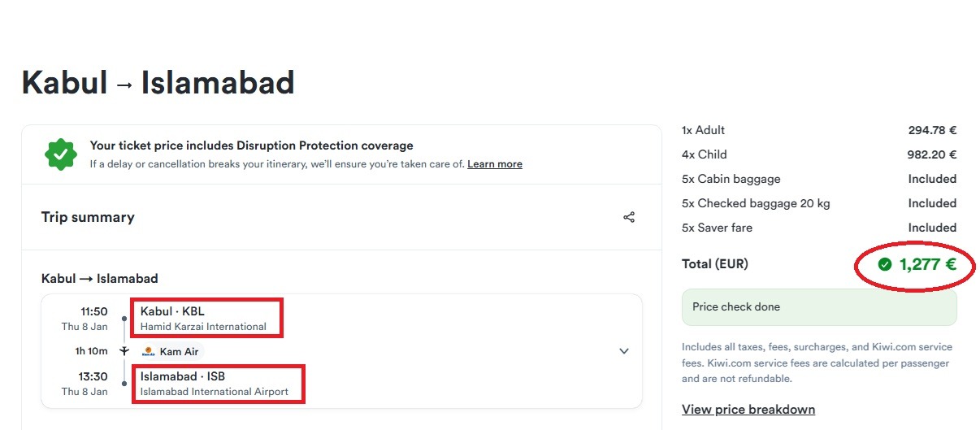
Task: Click the airplane icon beside flight duration
Action: tap(124, 351)
